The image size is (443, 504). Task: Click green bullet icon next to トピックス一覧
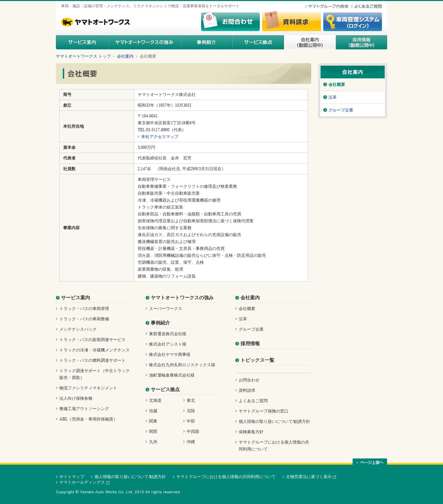click(x=237, y=360)
